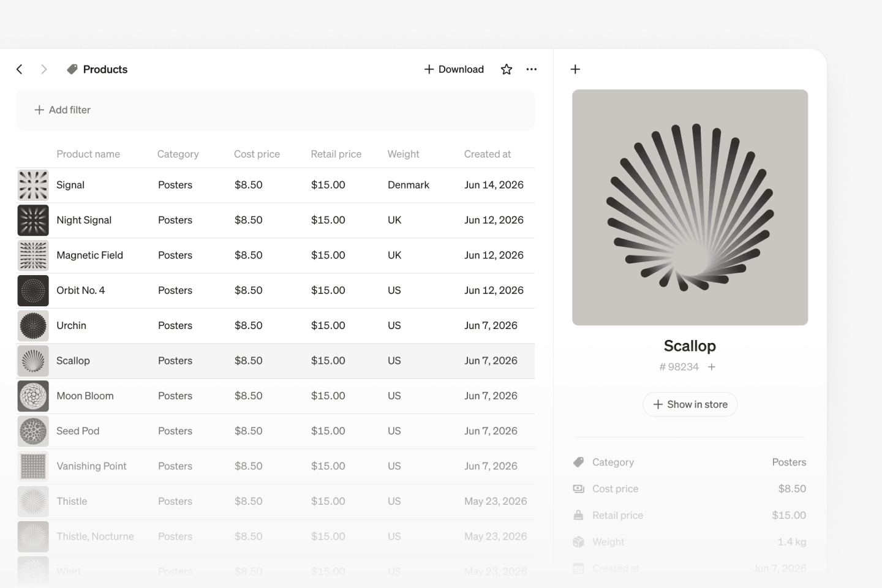Image resolution: width=882 pixels, height=588 pixels.
Task: Open the Seed Pod thumbnail
Action: tap(33, 431)
